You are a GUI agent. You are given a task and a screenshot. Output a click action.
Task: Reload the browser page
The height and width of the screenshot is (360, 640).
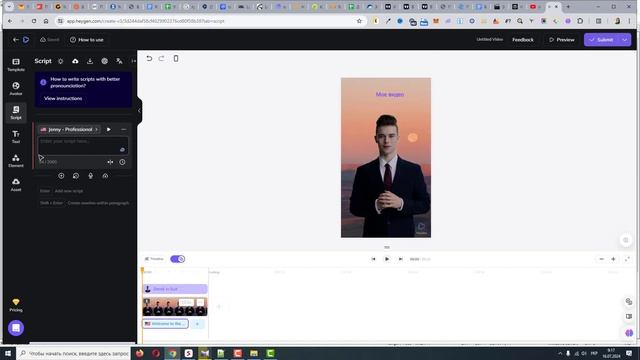tap(34, 21)
